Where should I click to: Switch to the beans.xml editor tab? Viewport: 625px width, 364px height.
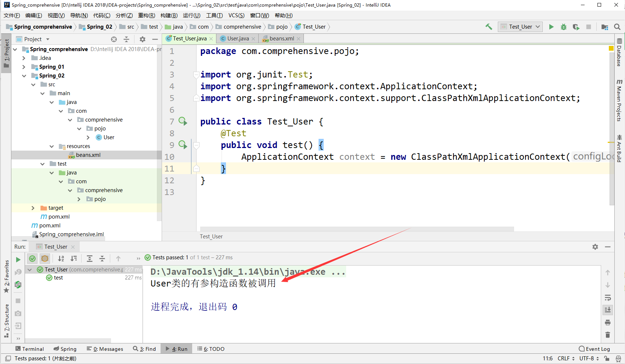(x=281, y=39)
